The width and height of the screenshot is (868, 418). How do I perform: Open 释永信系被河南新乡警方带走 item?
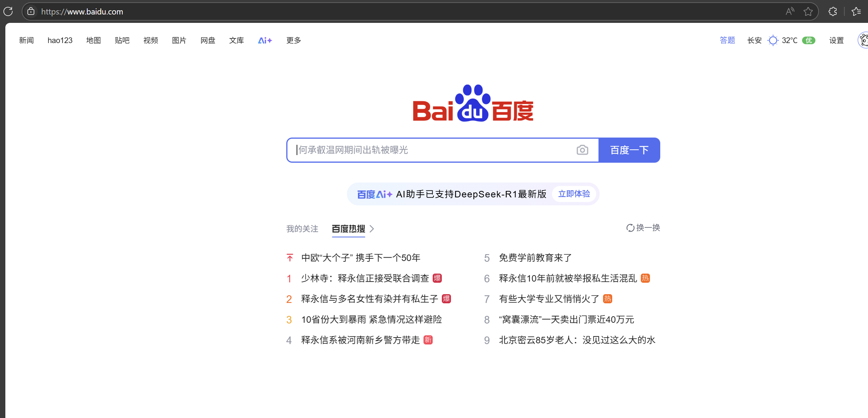click(x=361, y=340)
